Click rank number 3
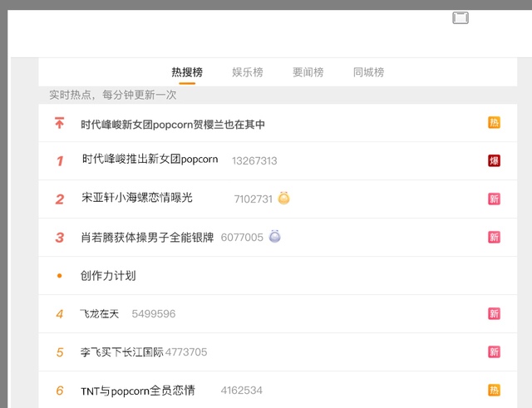Screen dimensions: 532x408 pos(60,238)
